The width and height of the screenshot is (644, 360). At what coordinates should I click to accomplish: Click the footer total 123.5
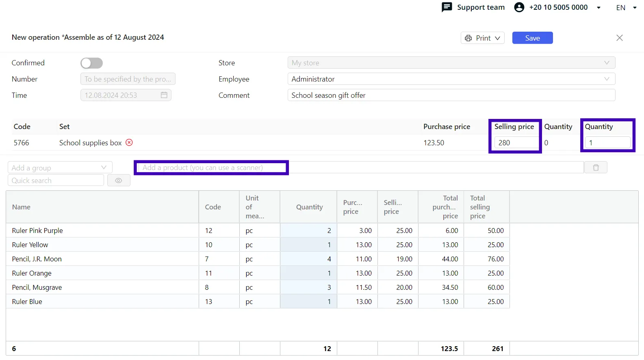pos(449,349)
